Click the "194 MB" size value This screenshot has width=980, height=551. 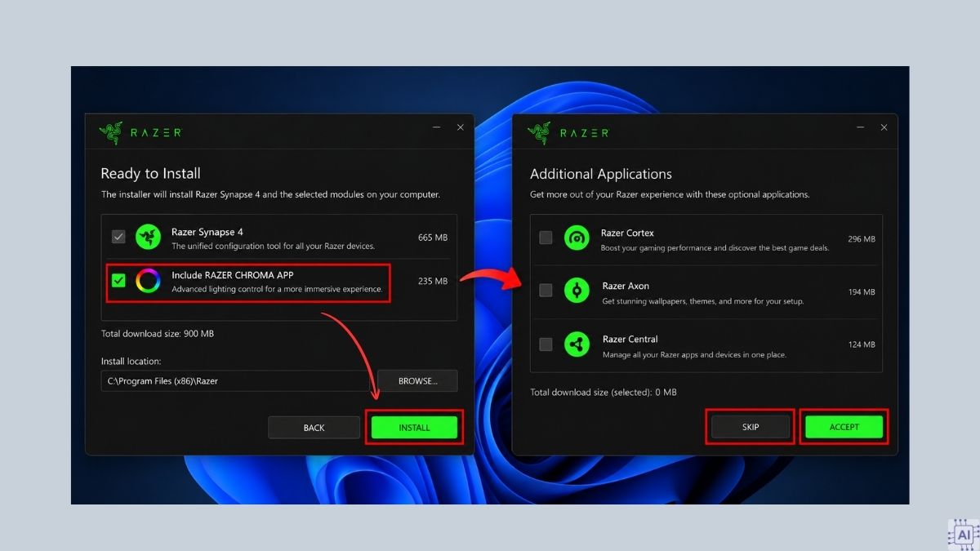pyautogui.click(x=861, y=292)
